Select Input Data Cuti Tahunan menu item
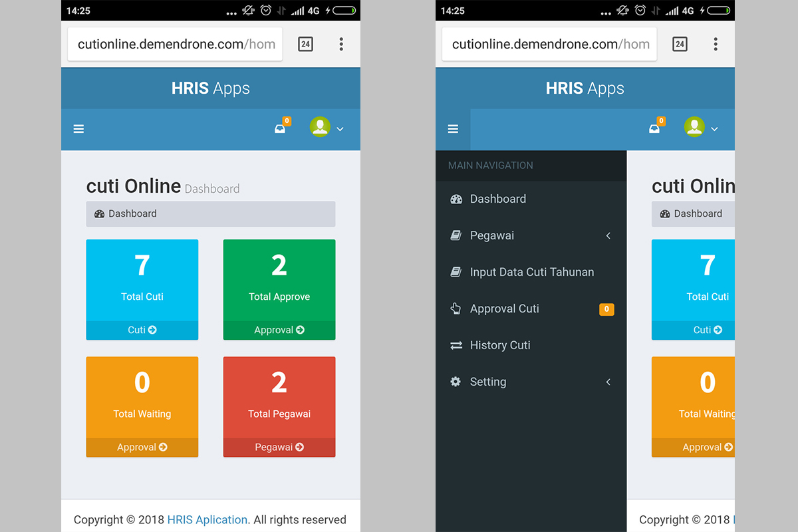798x532 pixels. click(531, 272)
